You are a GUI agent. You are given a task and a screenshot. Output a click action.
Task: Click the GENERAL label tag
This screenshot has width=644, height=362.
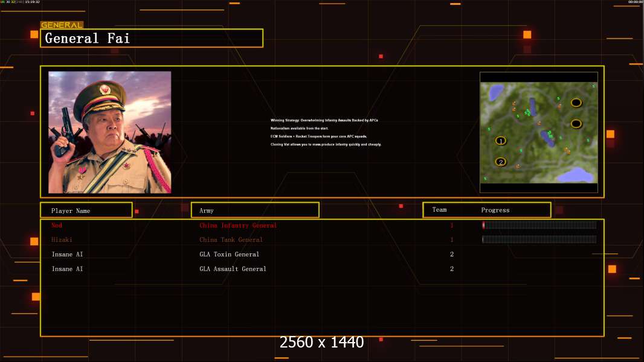click(62, 25)
